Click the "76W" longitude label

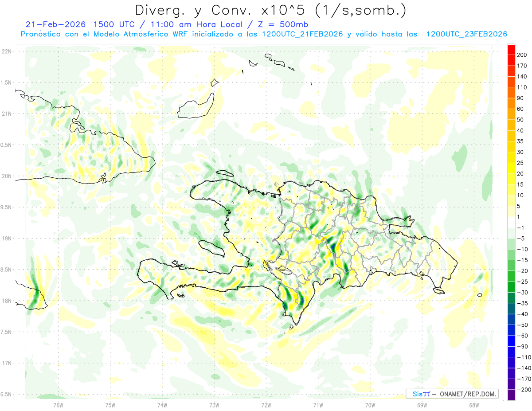(58, 405)
